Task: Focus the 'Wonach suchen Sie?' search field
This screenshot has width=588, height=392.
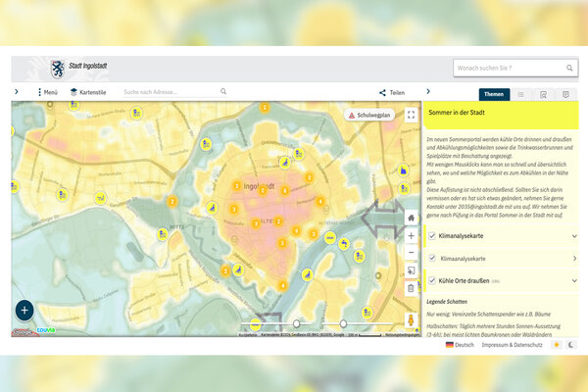Action: coord(515,68)
